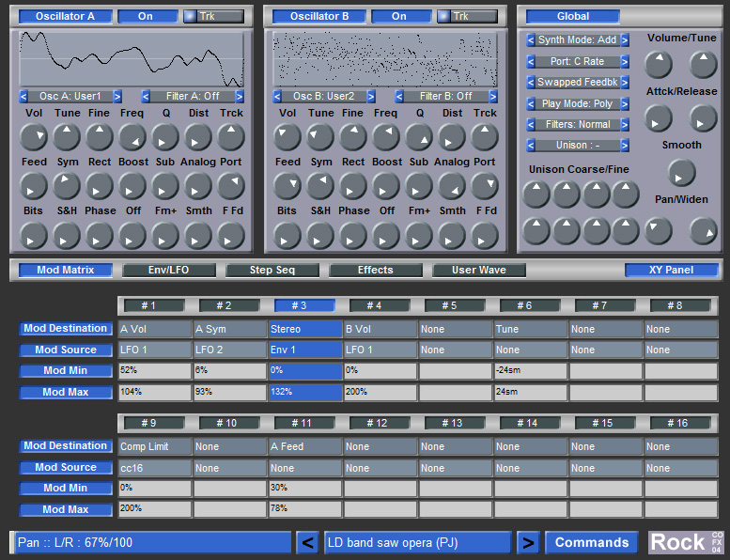The width and height of the screenshot is (730, 560).
Task: Switch to the User Wave tab
Action: [479, 270]
